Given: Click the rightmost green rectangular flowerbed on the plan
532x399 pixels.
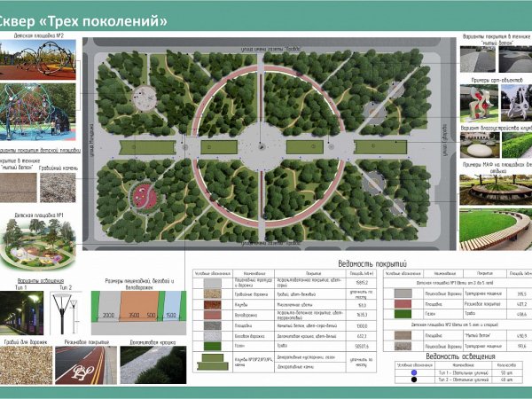Looking at the screenshot, I should tap(380, 147).
